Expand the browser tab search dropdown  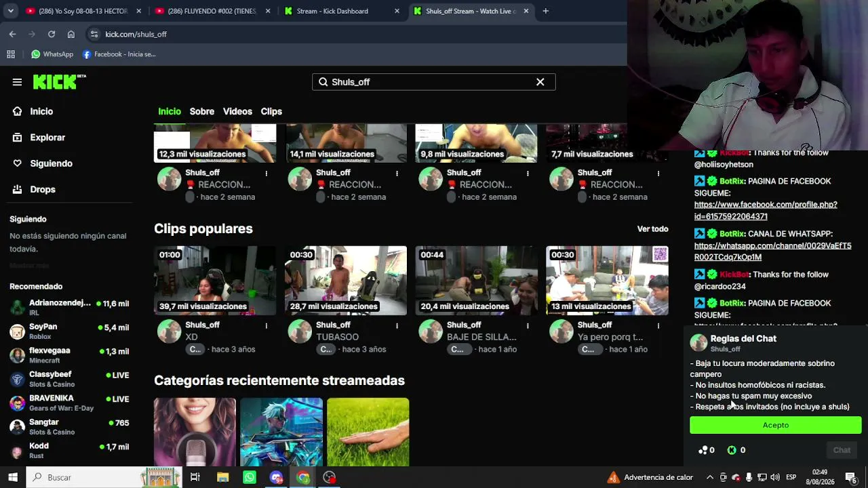click(10, 11)
